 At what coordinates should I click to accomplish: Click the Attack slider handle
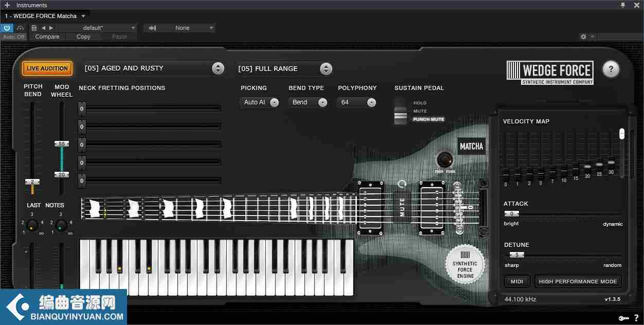[511, 213]
